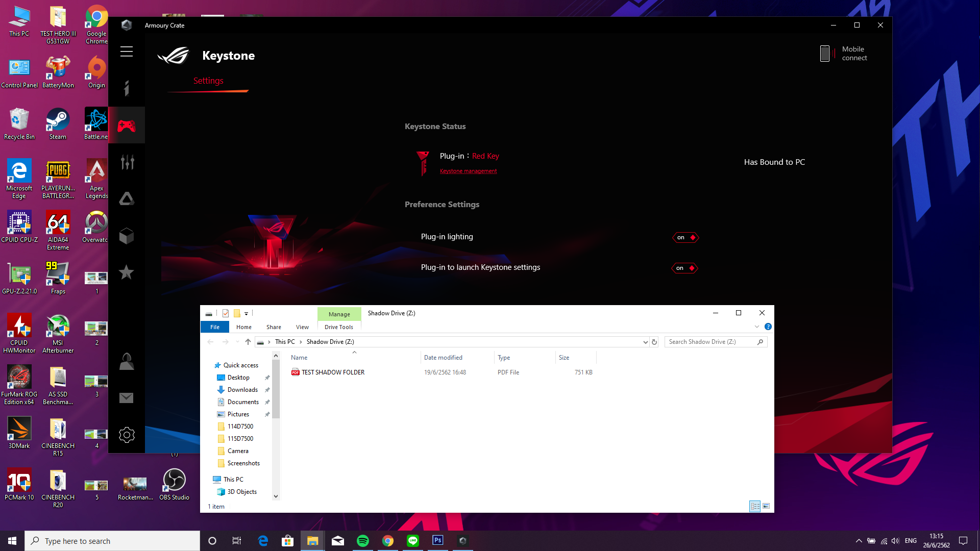Click the Windows taskbar search box
The image size is (980, 551).
pos(112,541)
